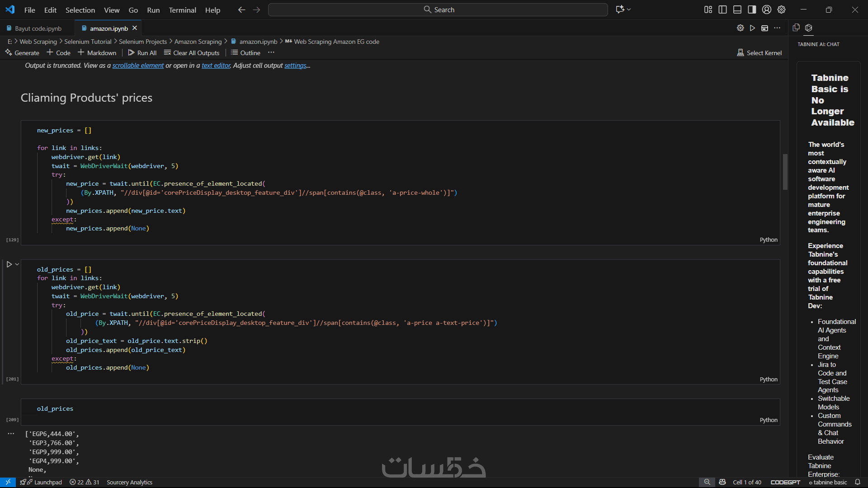868x488 pixels.
Task: Click the Run cell play icon beside old_prices cell
Action: (9, 264)
